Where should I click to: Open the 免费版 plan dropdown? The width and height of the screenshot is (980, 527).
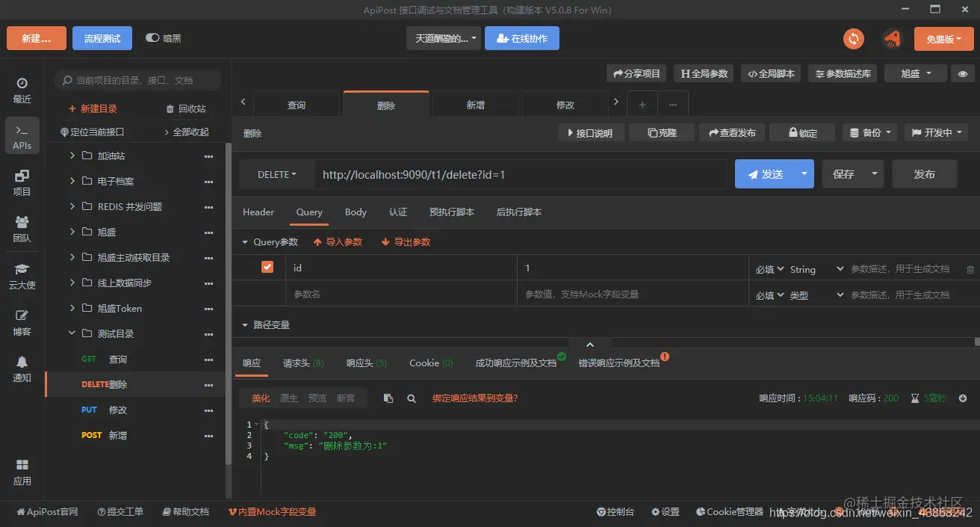tap(943, 39)
